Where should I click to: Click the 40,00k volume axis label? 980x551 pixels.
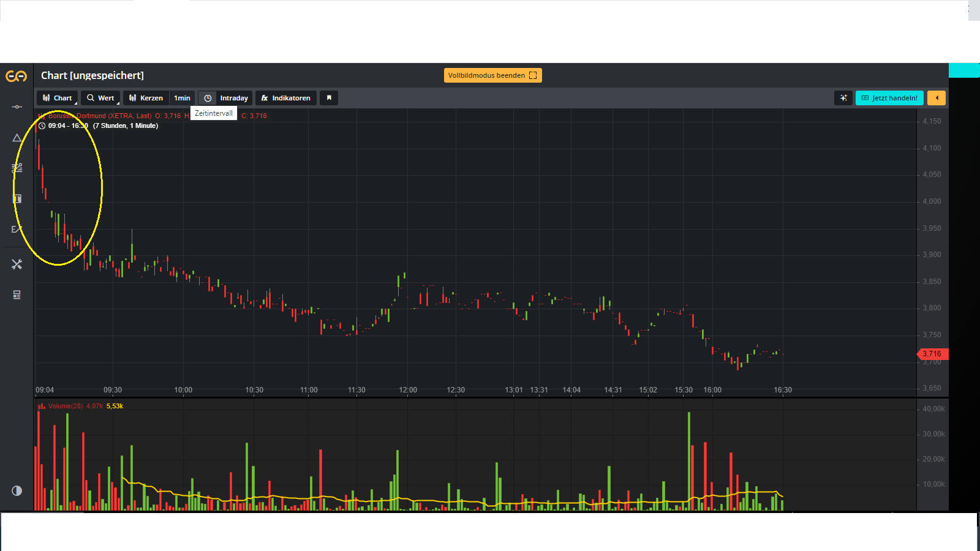point(933,409)
